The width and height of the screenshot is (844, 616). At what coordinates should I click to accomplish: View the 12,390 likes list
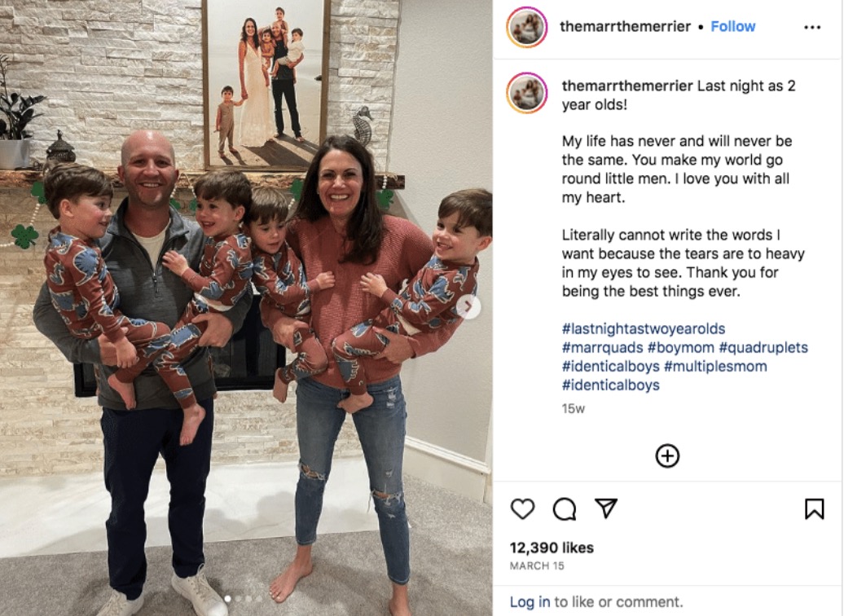(552, 548)
